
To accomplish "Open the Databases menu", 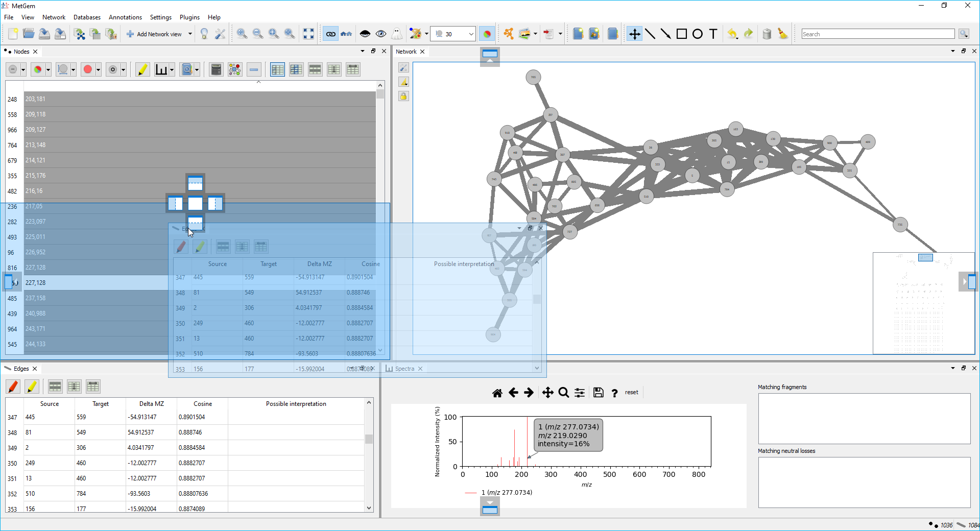I will [87, 17].
